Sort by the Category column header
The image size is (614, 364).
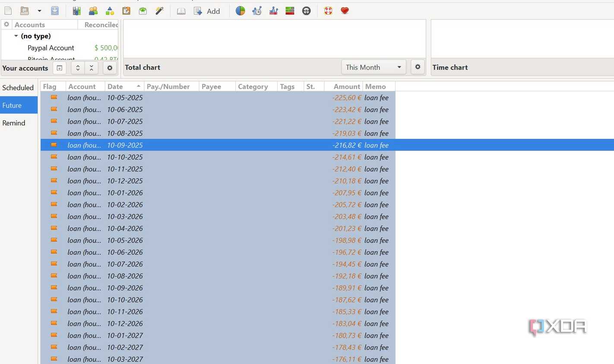(256, 87)
